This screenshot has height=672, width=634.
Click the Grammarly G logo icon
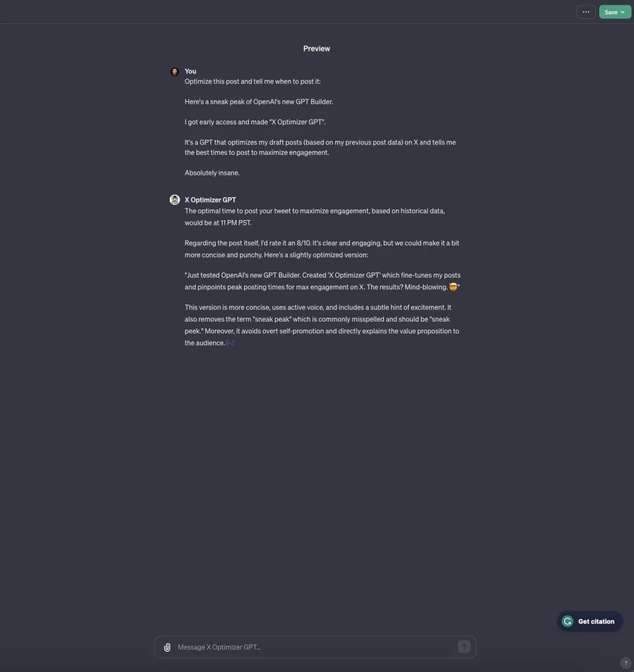click(568, 622)
